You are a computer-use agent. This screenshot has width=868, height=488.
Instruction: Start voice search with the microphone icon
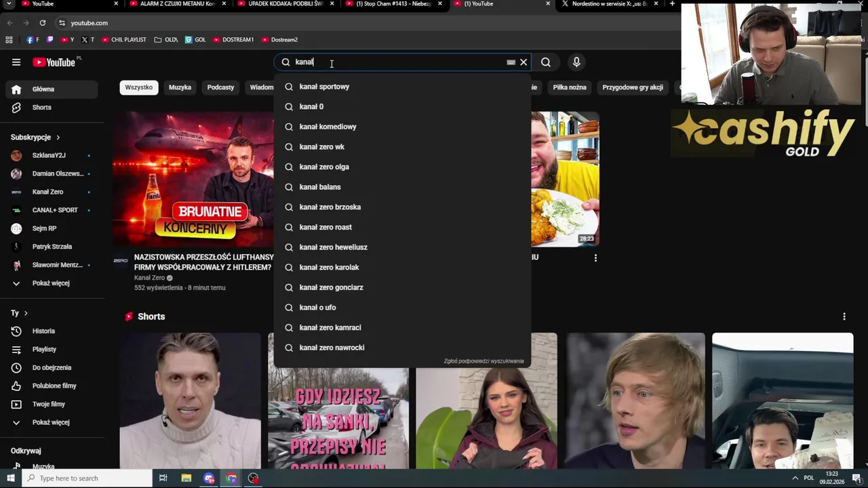(x=576, y=62)
